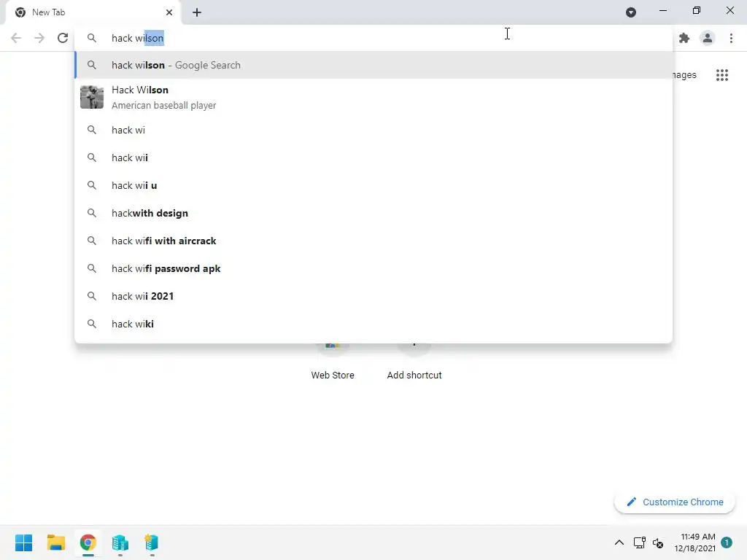Open the Images link at top right

click(684, 75)
